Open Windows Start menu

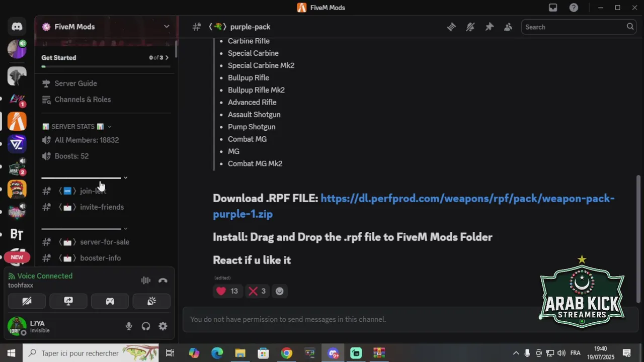(x=12, y=353)
